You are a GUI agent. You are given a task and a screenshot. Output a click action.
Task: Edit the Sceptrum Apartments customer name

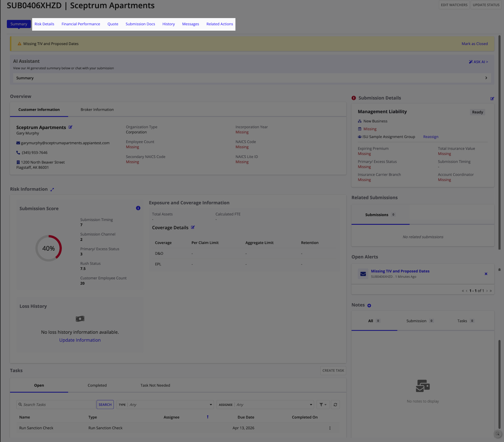(x=71, y=127)
